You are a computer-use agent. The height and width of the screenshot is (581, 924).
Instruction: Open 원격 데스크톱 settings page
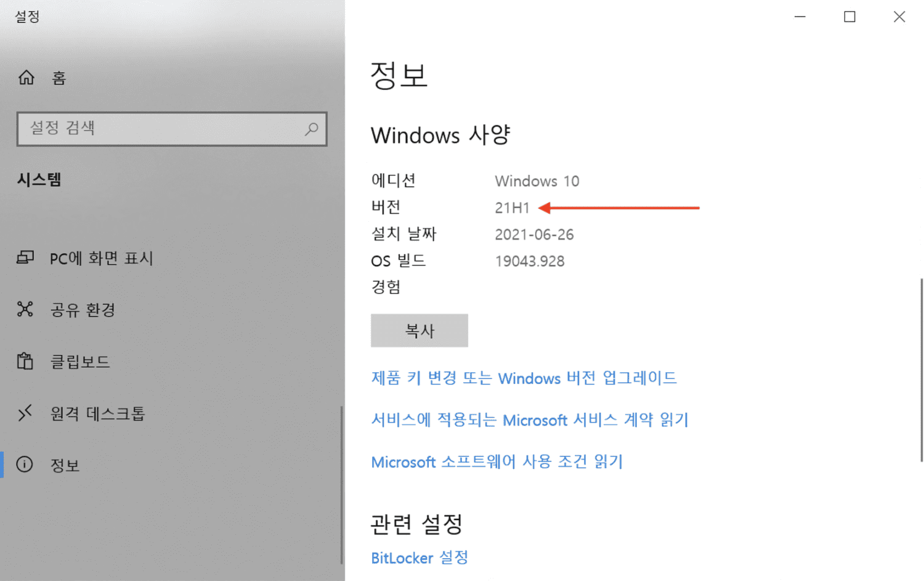[x=97, y=413]
